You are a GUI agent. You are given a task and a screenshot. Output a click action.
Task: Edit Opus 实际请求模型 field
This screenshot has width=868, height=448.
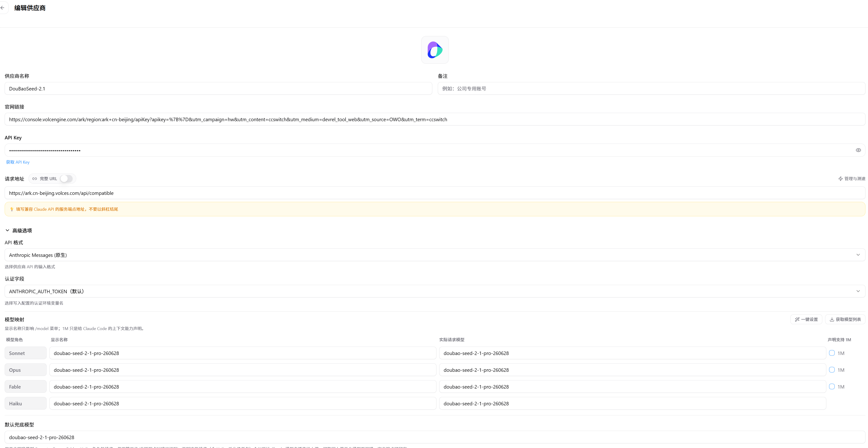(x=632, y=370)
